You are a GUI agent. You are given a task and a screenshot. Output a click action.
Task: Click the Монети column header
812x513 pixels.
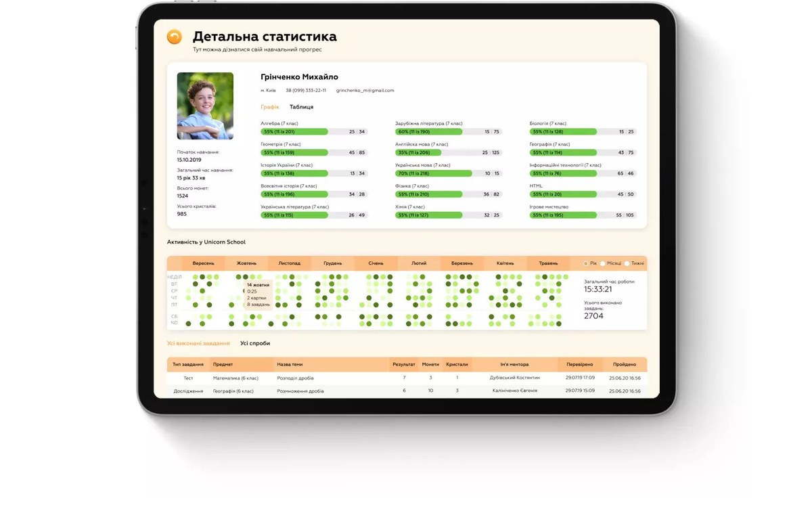(430, 364)
